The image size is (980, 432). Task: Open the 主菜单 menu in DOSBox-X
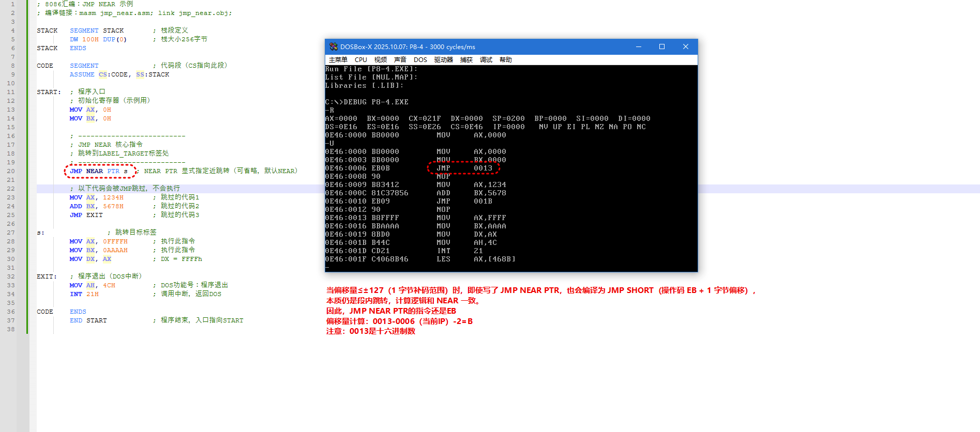coord(338,60)
